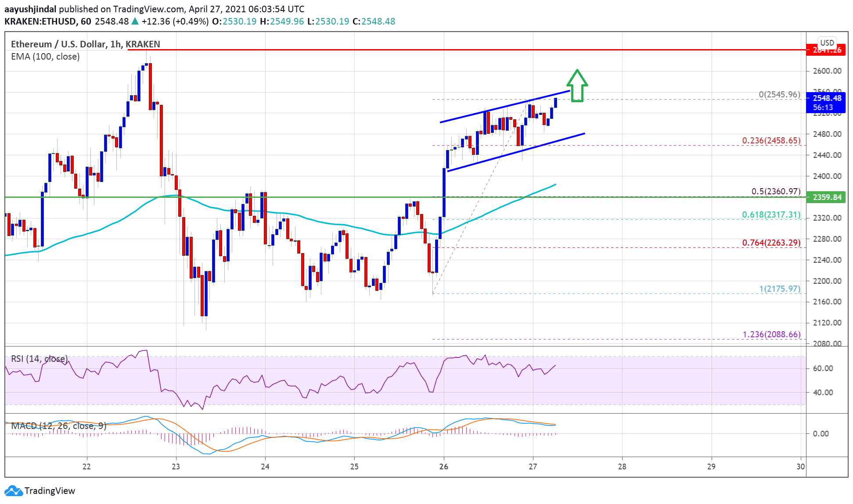
Task: Click the USD currency label box
Action: [827, 43]
